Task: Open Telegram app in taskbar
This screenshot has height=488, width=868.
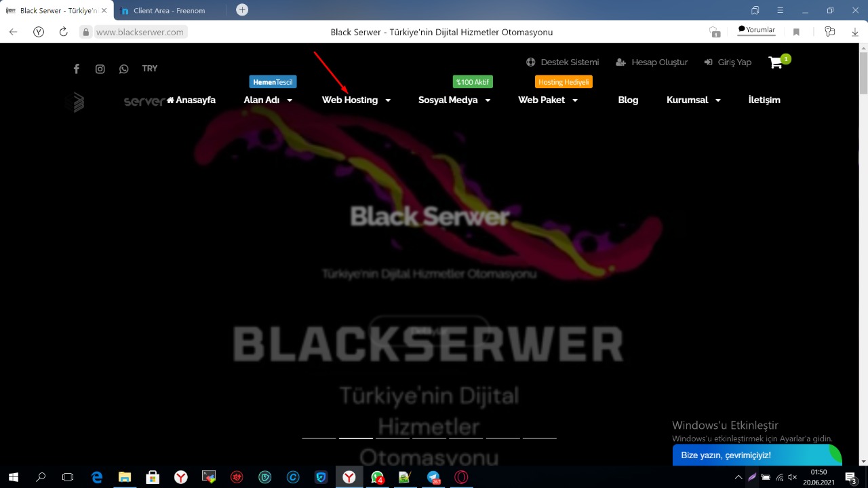Action: pyautogui.click(x=433, y=477)
